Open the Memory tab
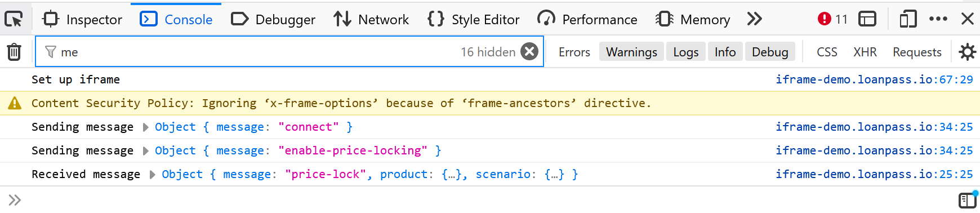Viewport: 980px width, 213px height. (x=693, y=19)
